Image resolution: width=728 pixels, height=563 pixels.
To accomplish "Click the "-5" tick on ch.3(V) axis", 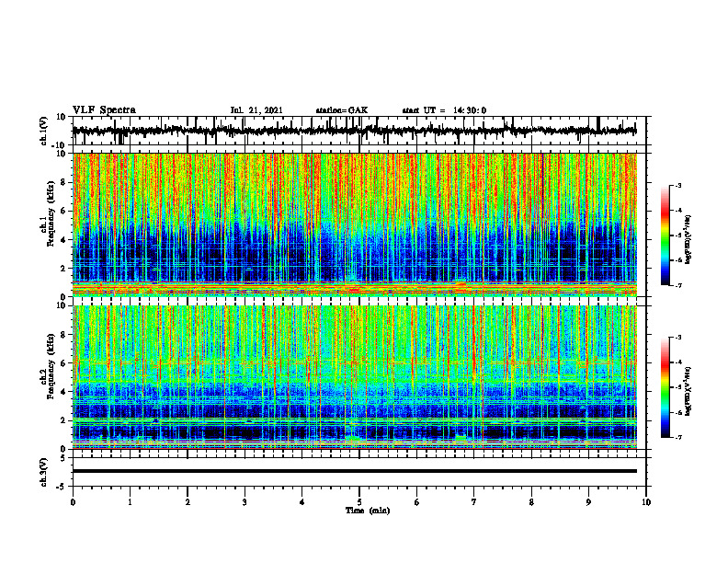I will (x=62, y=487).
